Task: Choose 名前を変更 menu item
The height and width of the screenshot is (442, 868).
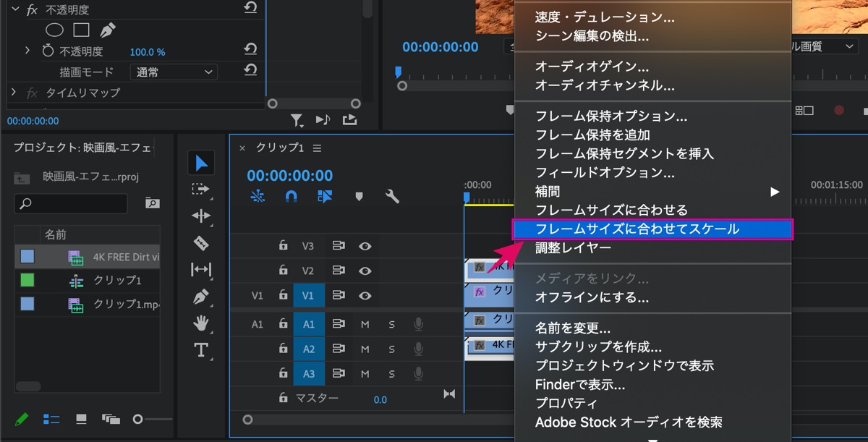Action: pyautogui.click(x=652, y=328)
